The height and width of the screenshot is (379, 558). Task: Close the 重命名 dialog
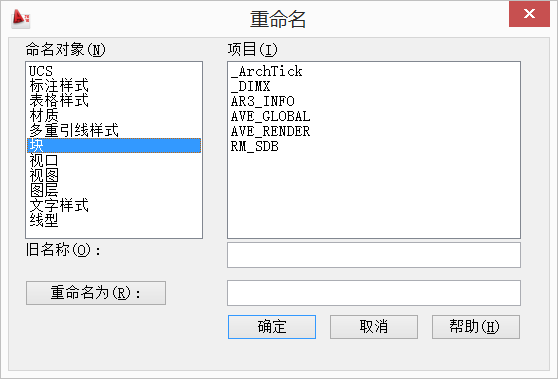click(x=529, y=14)
